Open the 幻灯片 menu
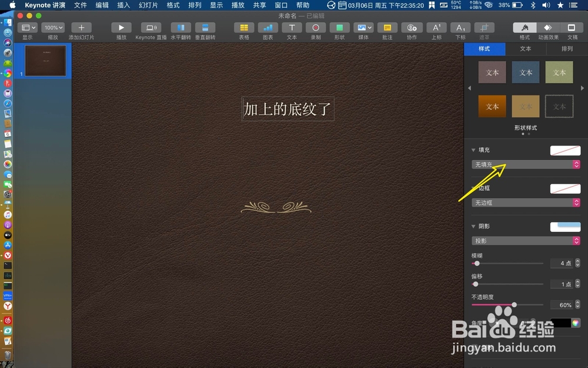Viewport: 588px width, 368px height. pyautogui.click(x=148, y=5)
